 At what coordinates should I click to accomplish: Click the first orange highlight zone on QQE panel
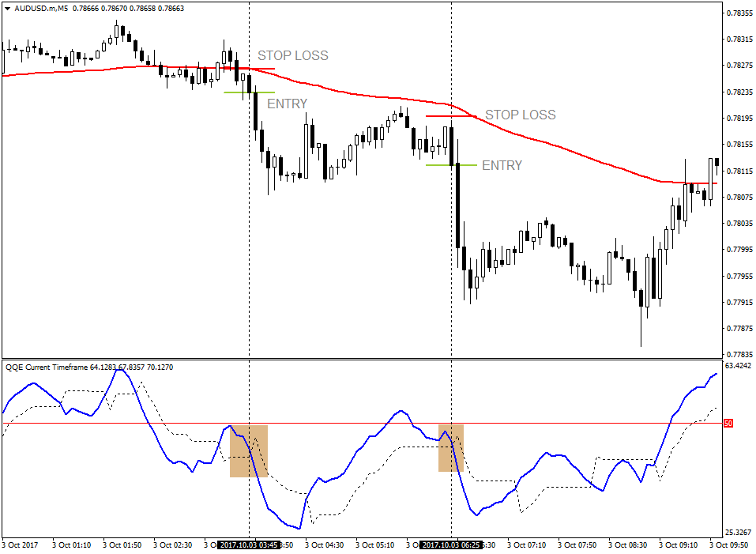click(x=249, y=452)
